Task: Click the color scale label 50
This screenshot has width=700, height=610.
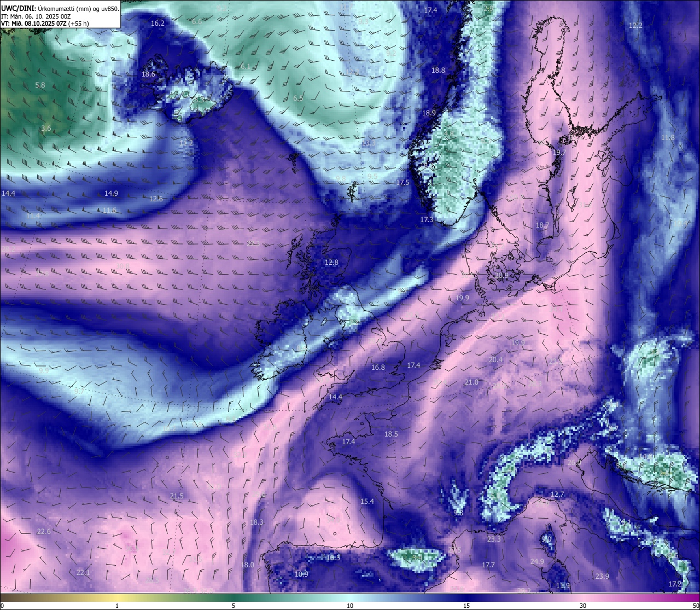Action: click(x=696, y=606)
